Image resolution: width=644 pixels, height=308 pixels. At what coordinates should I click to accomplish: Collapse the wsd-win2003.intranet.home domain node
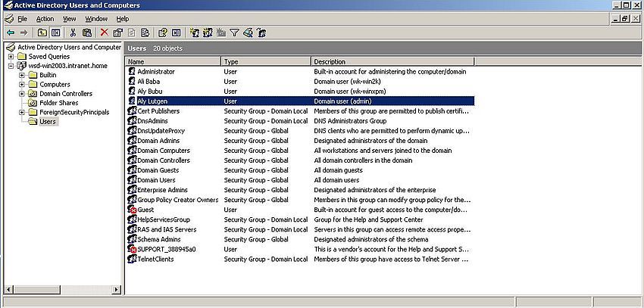click(x=11, y=66)
